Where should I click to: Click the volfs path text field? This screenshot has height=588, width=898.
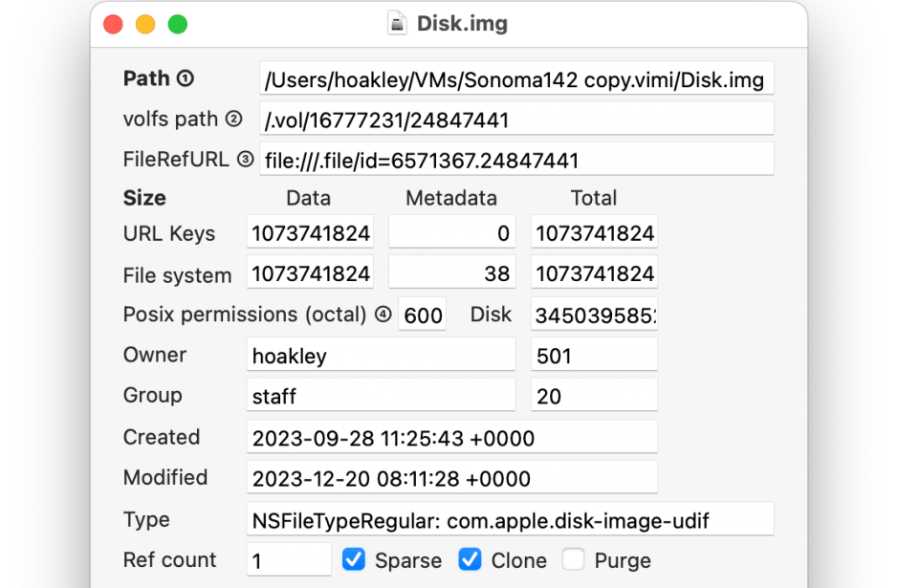point(515,120)
